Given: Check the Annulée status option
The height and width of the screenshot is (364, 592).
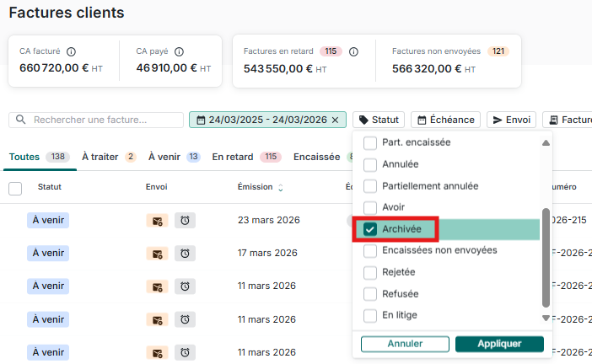Looking at the screenshot, I should [x=370, y=164].
